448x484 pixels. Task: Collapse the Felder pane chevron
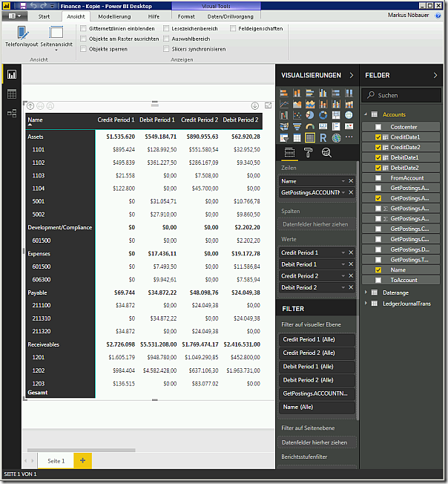(x=435, y=75)
